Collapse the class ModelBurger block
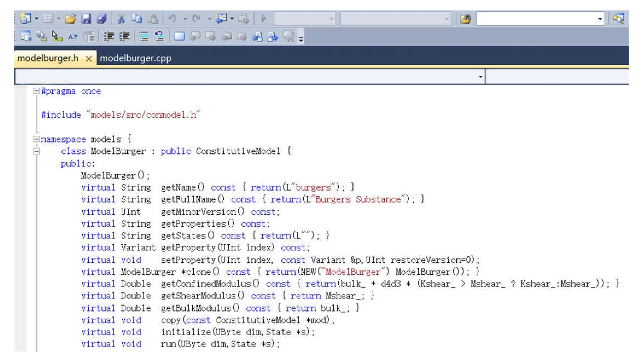The image size is (644, 358). pos(36,151)
